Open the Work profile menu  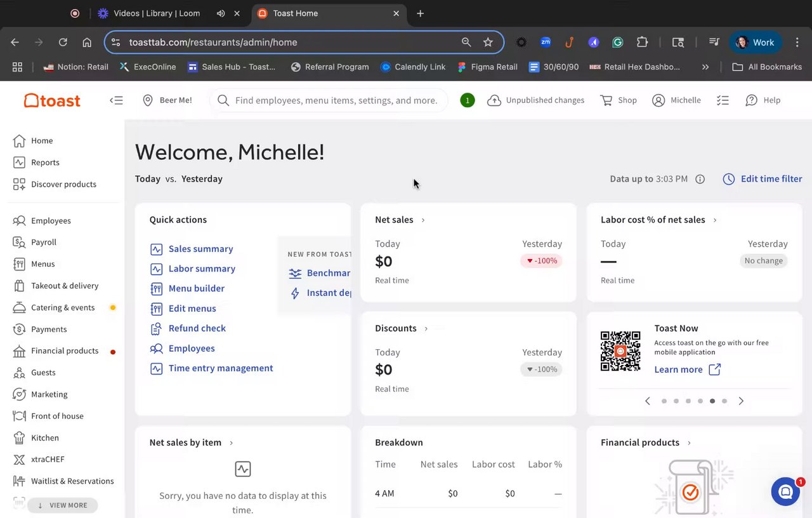tap(755, 43)
